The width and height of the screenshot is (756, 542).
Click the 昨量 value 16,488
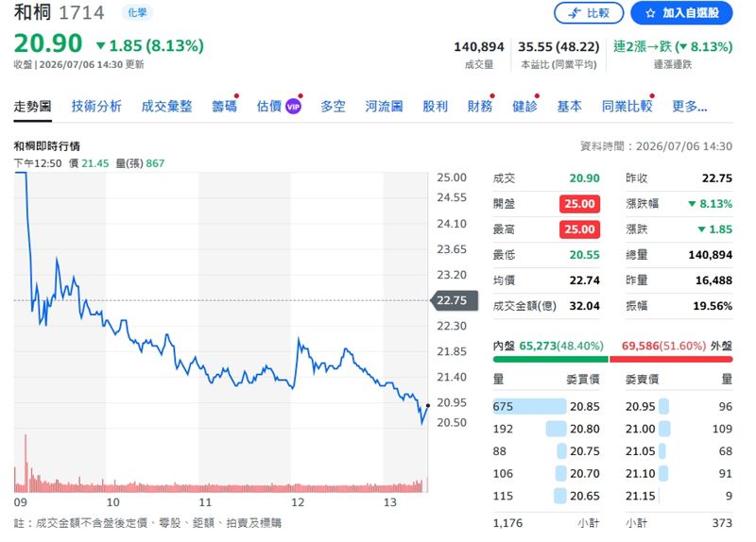(x=713, y=280)
